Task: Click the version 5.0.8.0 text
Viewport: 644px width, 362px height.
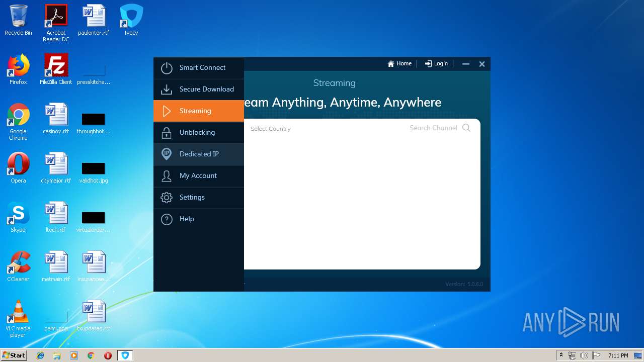Action: [464, 284]
